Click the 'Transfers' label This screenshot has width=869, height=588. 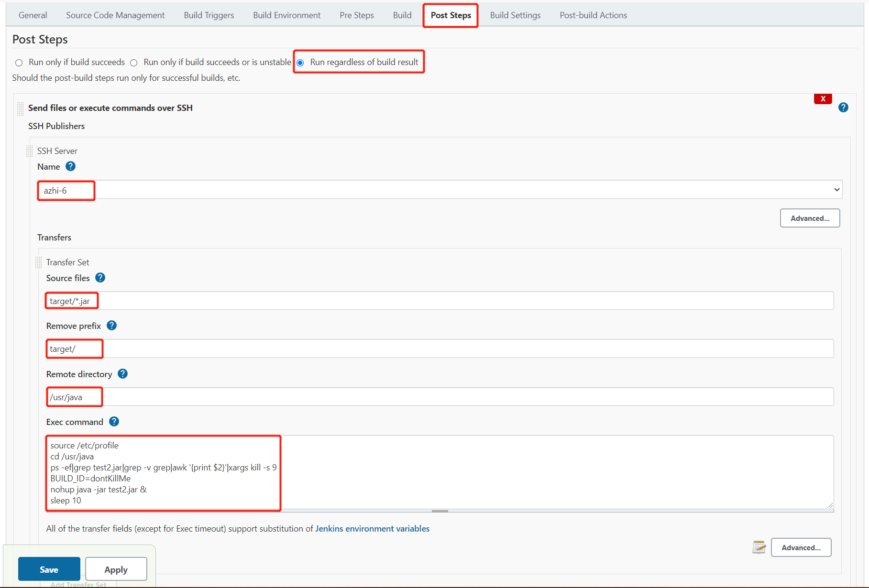[54, 238]
